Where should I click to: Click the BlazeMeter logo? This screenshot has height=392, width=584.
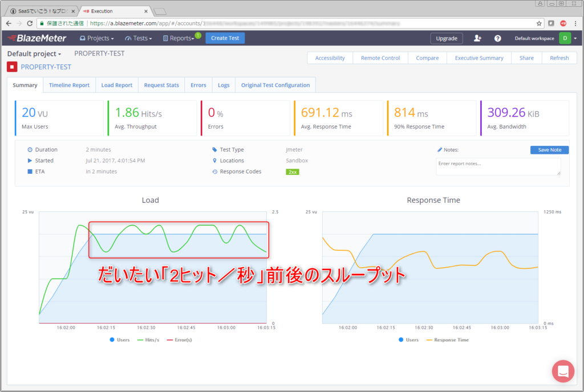37,38
